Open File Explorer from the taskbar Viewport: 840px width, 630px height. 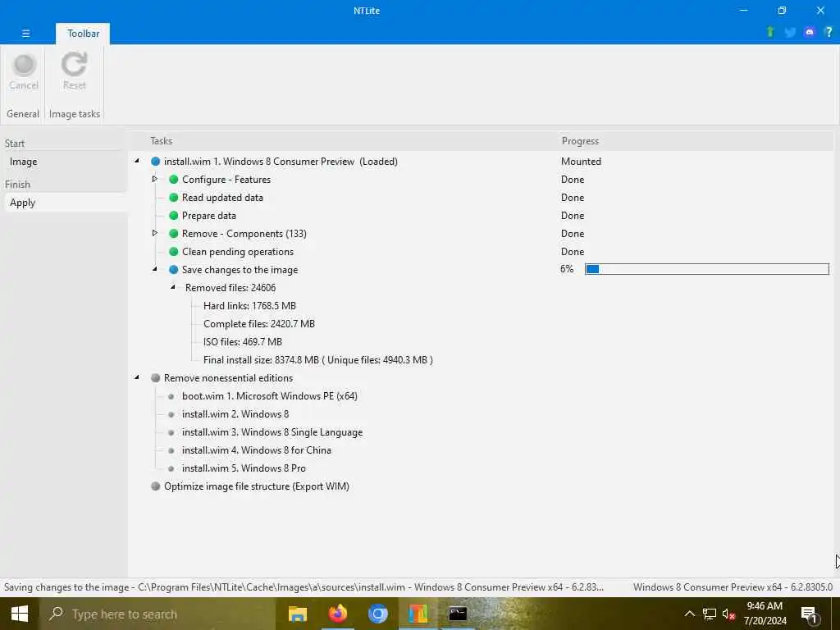(x=297, y=614)
